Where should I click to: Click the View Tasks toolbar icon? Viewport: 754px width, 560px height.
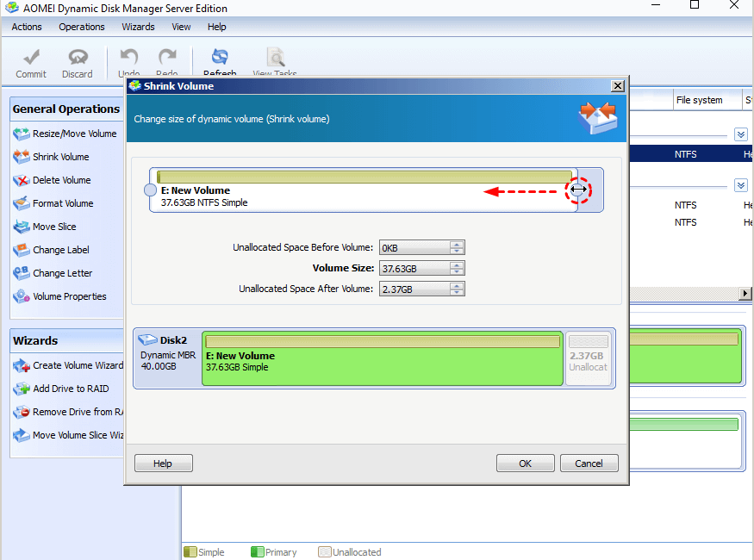276,57
